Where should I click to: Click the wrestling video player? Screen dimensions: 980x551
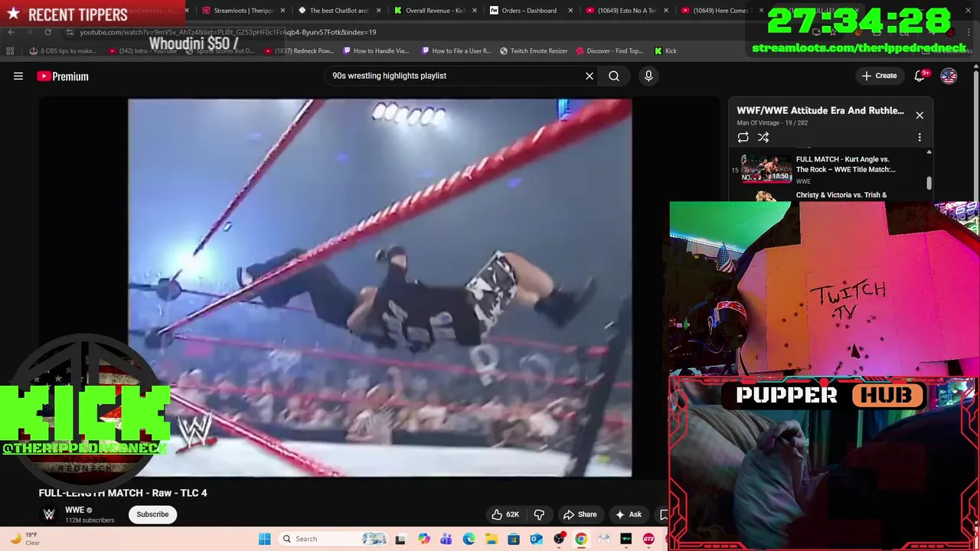tap(380, 288)
